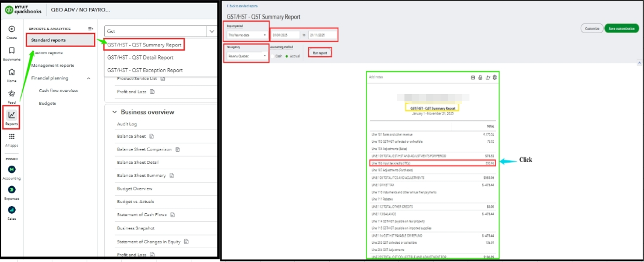This screenshot has width=644, height=262.
Task: Open the Audit Log report link
Action: click(x=127, y=124)
